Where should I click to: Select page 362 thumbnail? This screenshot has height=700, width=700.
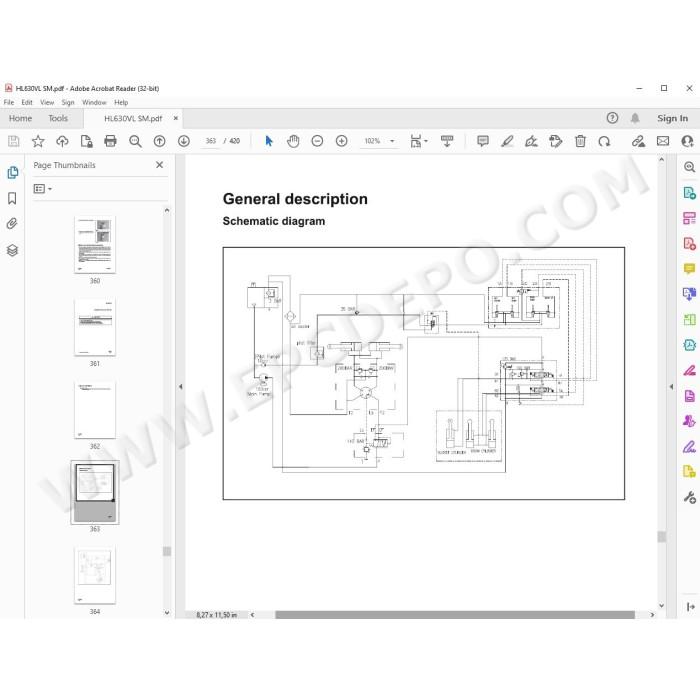tap(95, 410)
